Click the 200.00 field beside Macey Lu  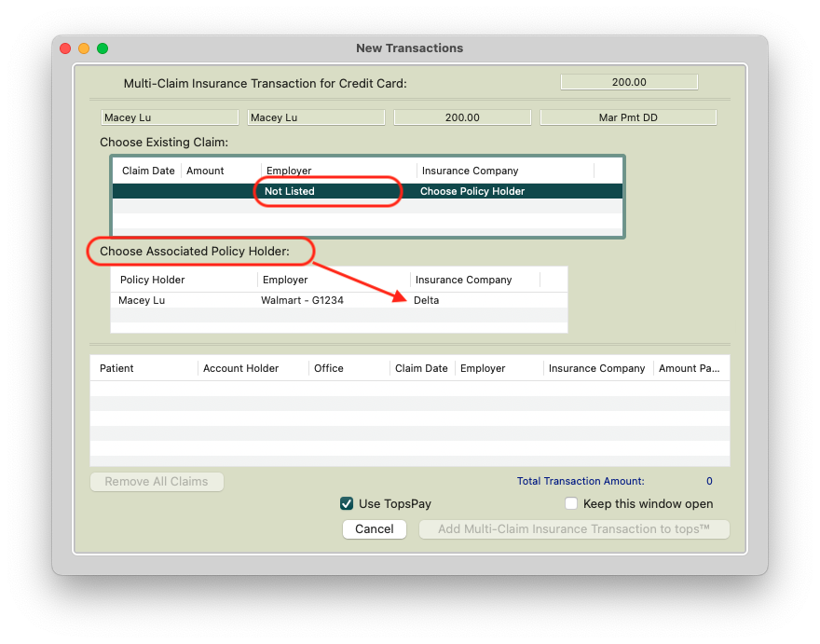tap(462, 117)
